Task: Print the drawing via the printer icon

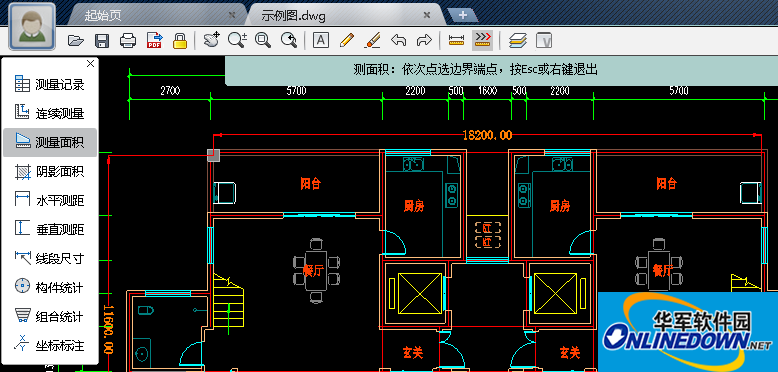Action: pos(128,40)
